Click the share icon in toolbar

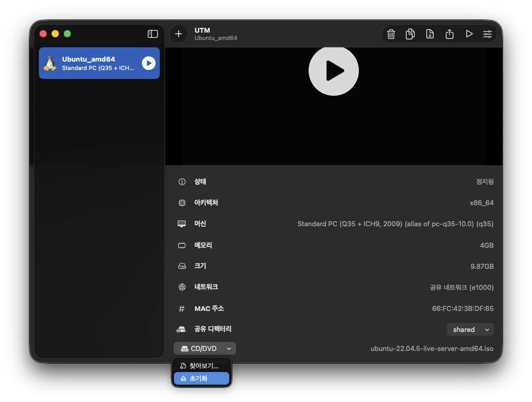point(449,34)
